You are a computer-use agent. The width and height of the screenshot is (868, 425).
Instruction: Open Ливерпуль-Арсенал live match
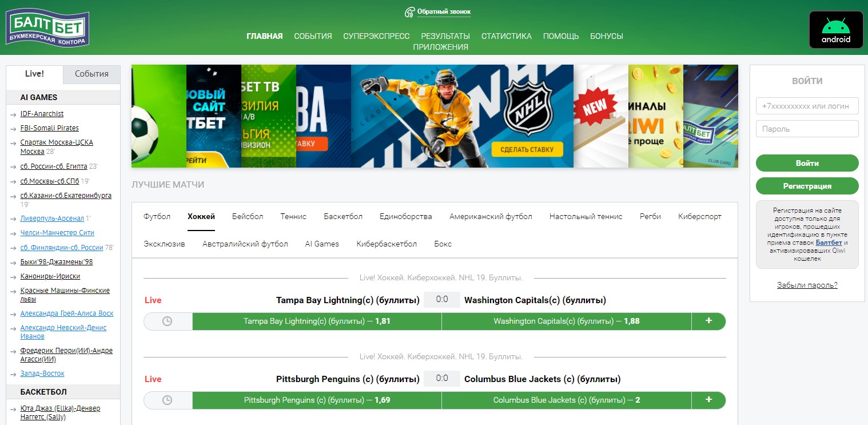pos(52,219)
